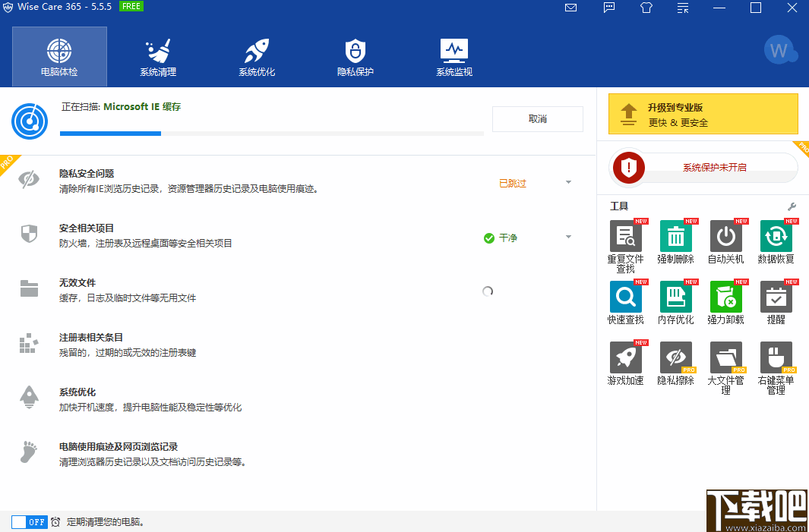Switch to the 系统监视 tab
Viewport: 809px width, 532px height.
pyautogui.click(x=454, y=57)
